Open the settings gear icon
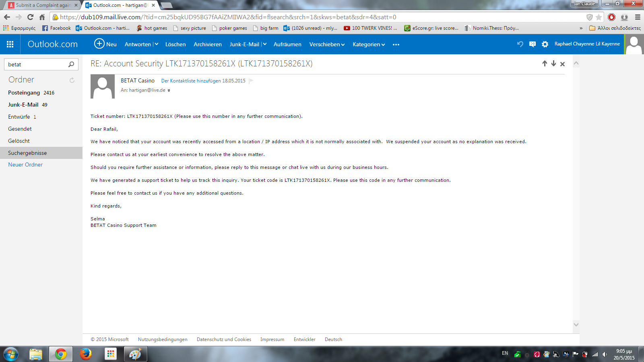The height and width of the screenshot is (362, 644). [545, 44]
